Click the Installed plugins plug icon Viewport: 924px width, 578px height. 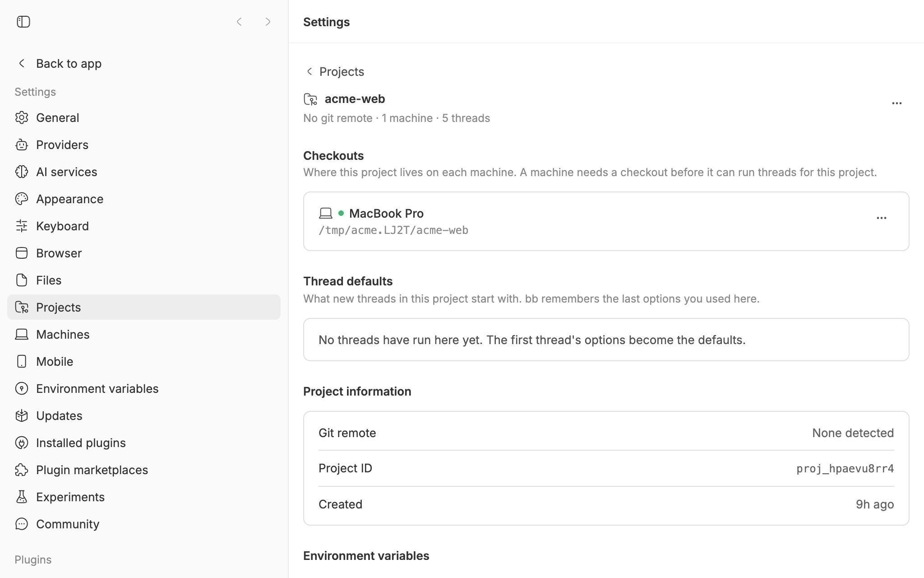(x=22, y=443)
